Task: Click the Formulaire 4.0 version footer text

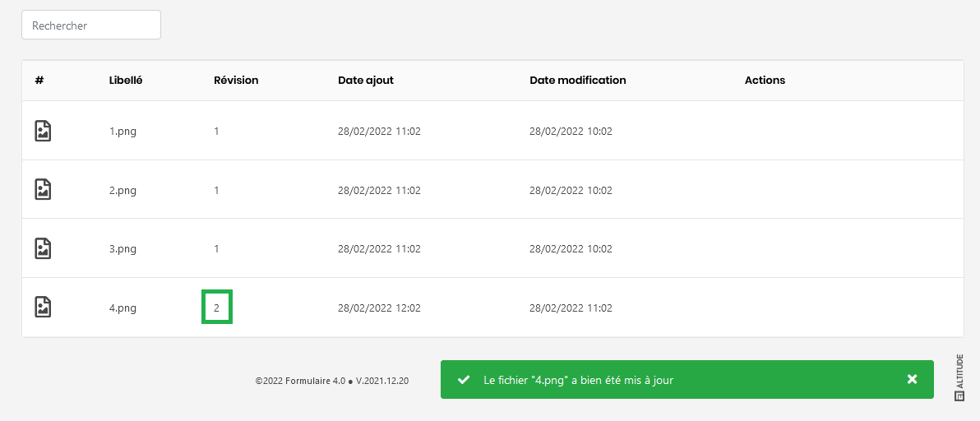Action: [x=332, y=382]
